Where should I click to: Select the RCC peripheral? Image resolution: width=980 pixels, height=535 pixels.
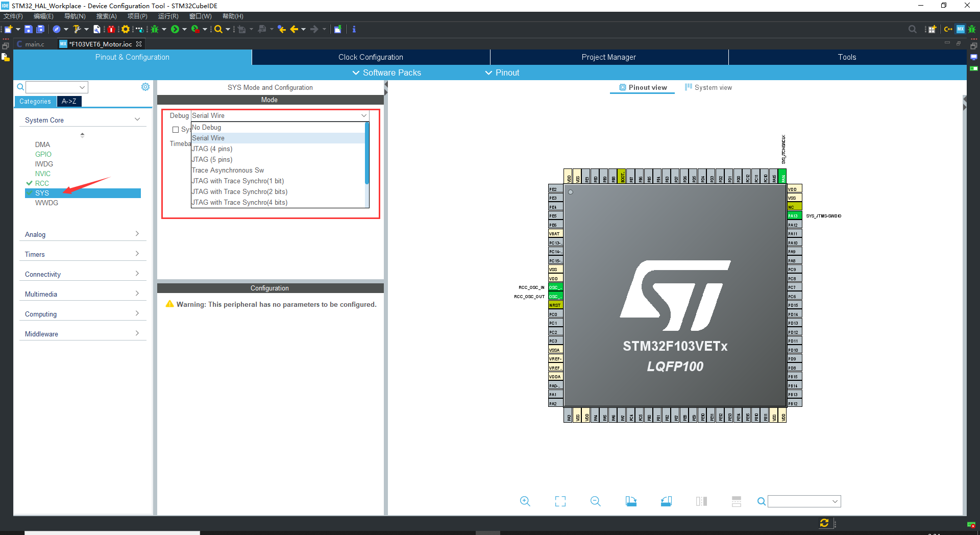tap(42, 183)
